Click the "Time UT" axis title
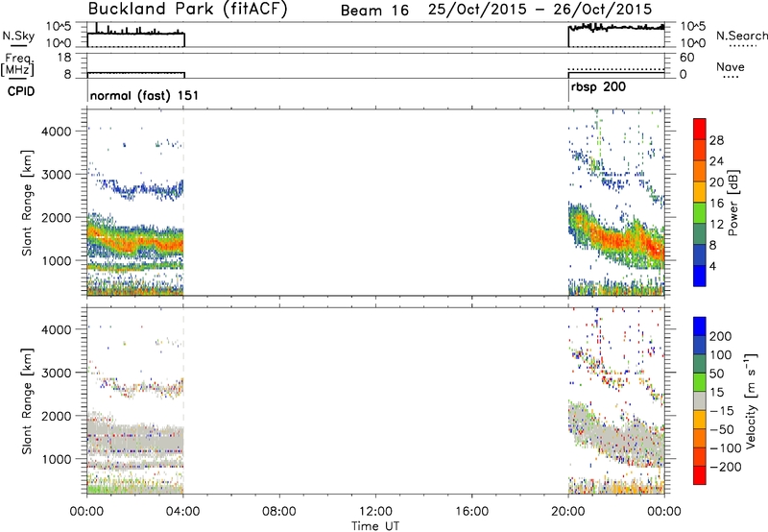Viewport: 768px width, 532px height. [x=375, y=526]
